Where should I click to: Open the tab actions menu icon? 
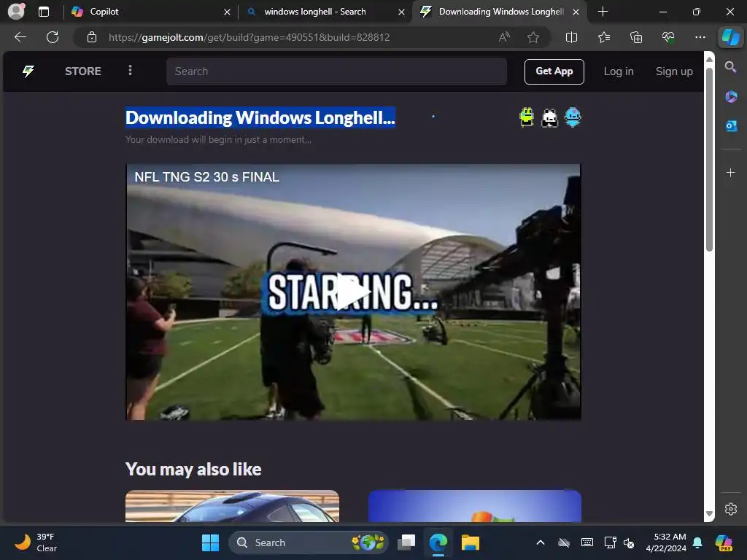(x=44, y=12)
